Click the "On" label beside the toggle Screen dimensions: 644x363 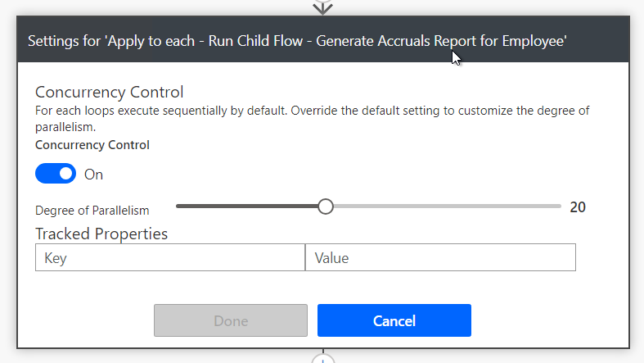[94, 175]
